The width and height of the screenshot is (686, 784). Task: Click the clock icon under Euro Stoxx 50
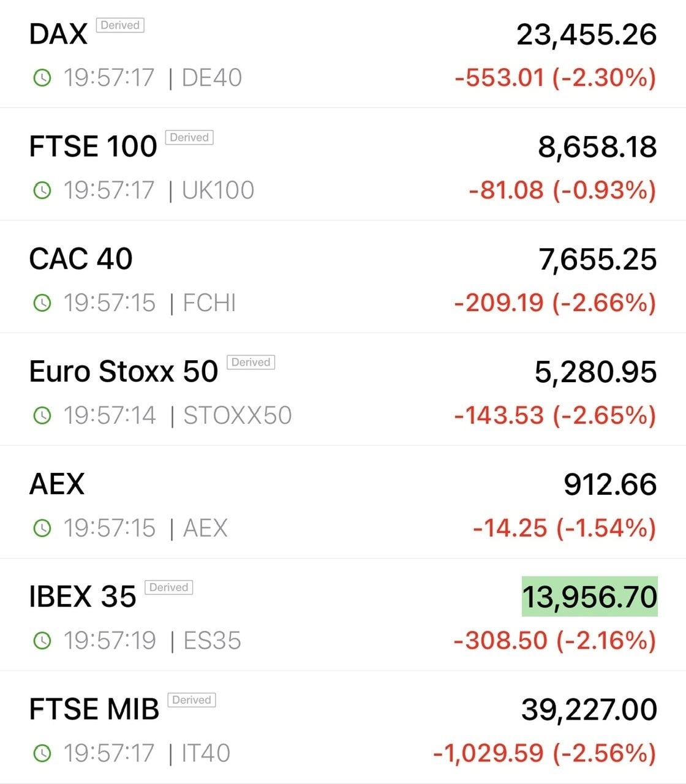[x=42, y=415]
